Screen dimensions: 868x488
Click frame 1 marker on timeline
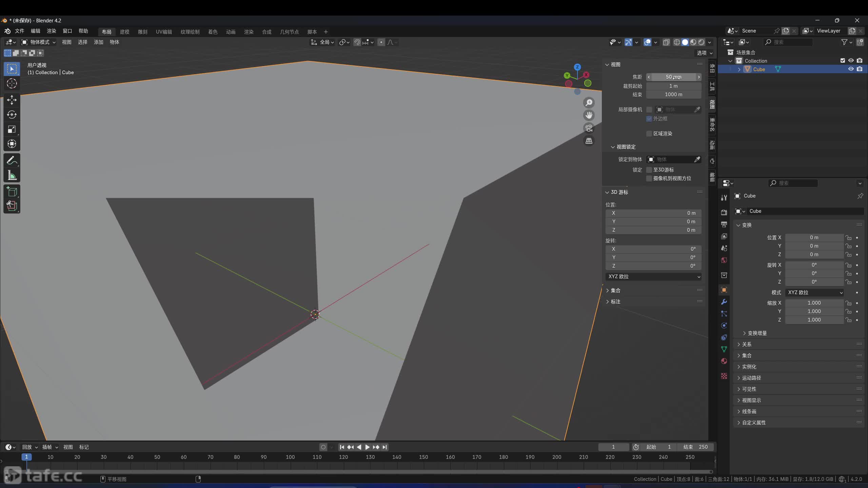pyautogui.click(x=26, y=457)
